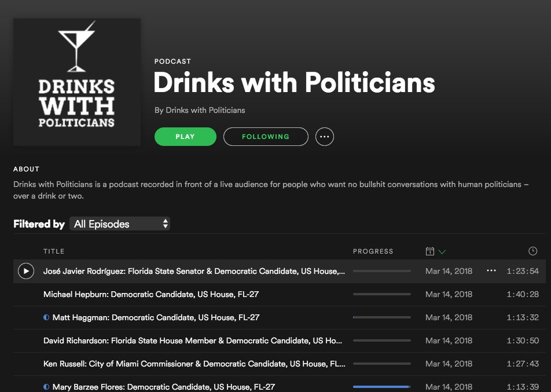Select the José Javier Rodríguez episode title
Image resolution: width=551 pixels, height=392 pixels.
point(194,271)
